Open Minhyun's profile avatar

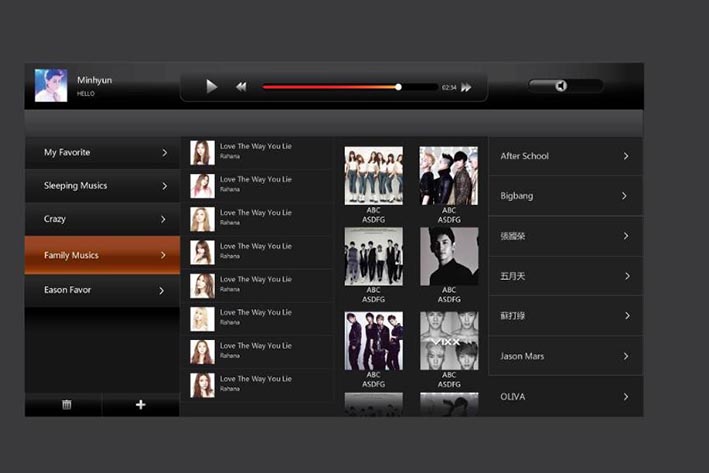point(51,86)
